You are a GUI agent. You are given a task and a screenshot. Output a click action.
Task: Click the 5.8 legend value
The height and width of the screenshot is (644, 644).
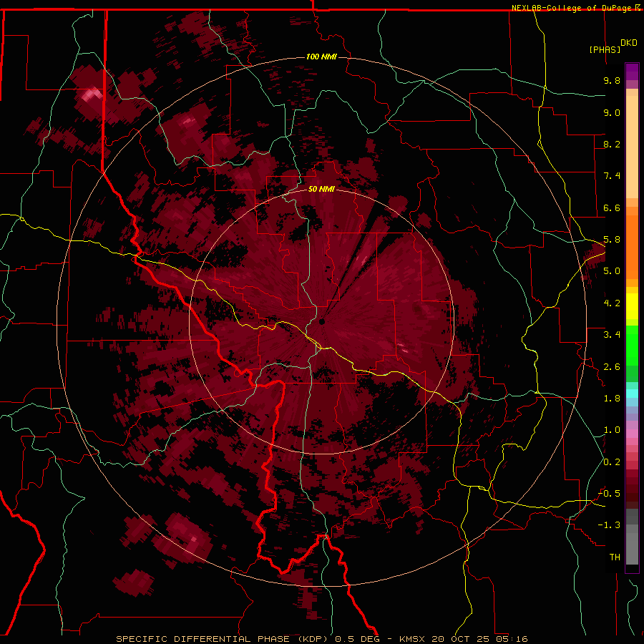point(612,240)
